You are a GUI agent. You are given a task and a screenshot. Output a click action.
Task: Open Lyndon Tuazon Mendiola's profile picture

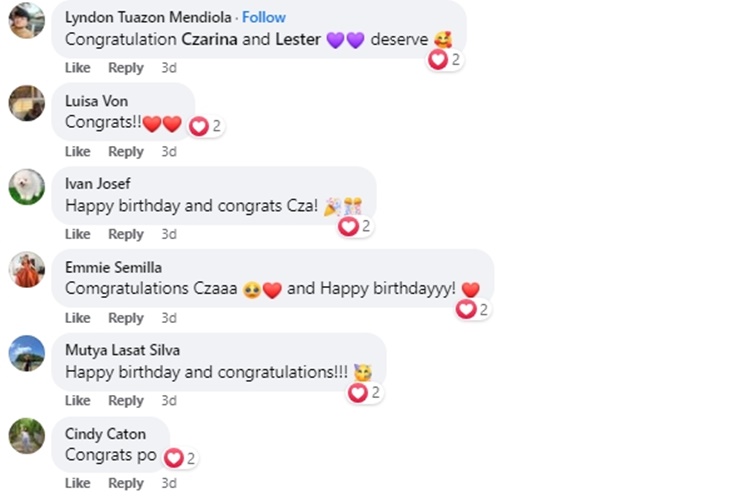tap(27, 20)
